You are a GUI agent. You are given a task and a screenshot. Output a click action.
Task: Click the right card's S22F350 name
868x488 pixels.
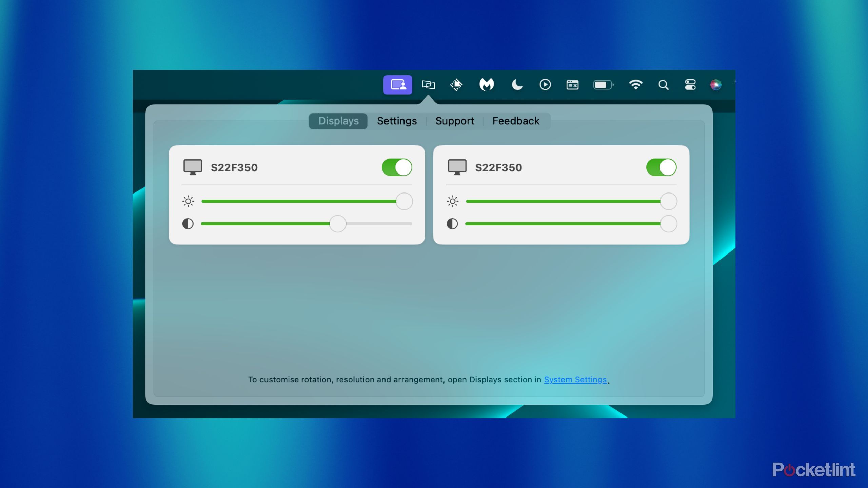point(499,168)
